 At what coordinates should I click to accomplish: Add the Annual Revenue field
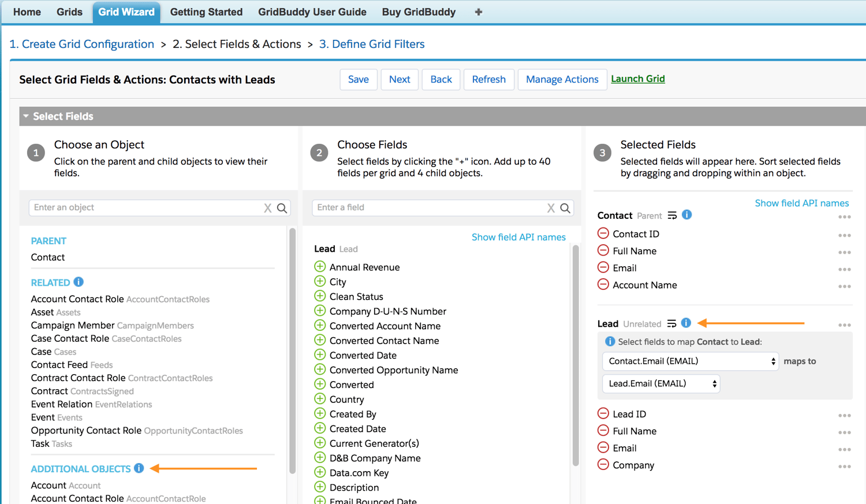pyautogui.click(x=320, y=267)
